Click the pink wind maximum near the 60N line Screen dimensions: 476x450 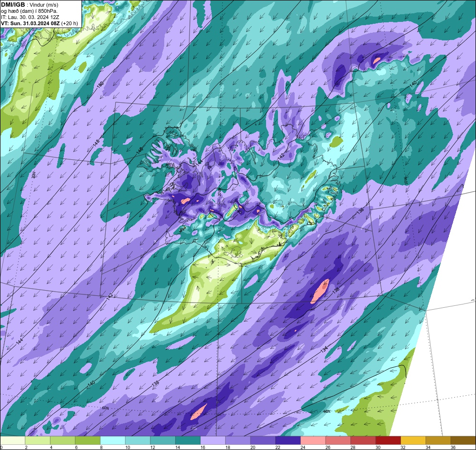coord(198,412)
